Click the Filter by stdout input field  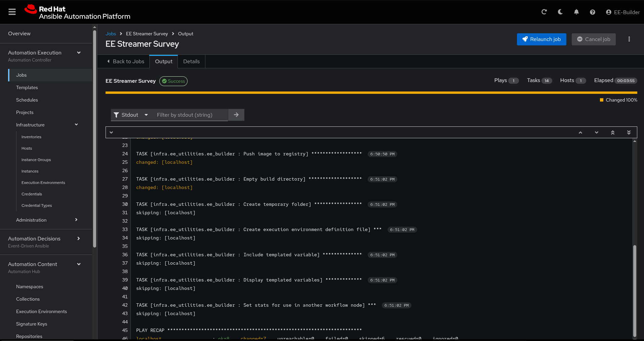(x=190, y=115)
